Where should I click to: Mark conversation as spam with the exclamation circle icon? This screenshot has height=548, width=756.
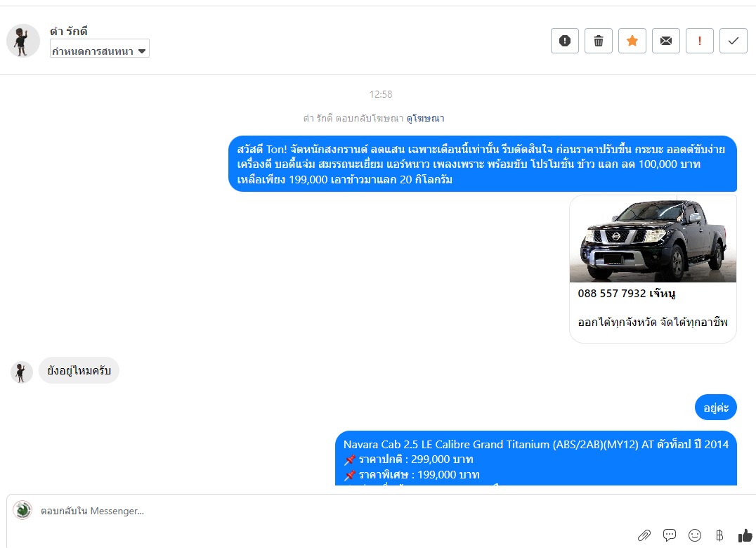pos(565,41)
